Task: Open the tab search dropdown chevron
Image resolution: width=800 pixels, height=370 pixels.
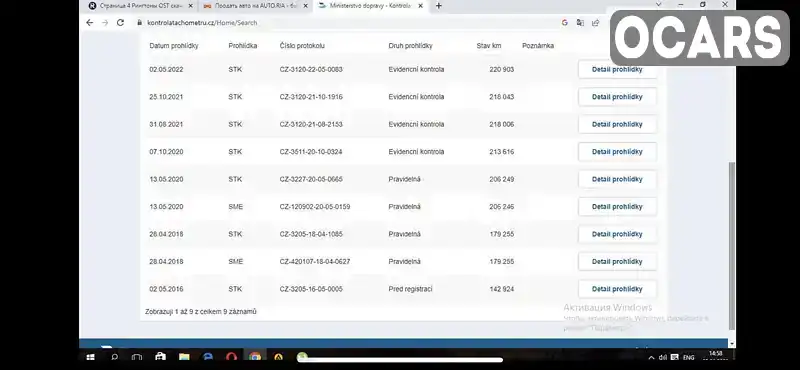Action: point(659,5)
